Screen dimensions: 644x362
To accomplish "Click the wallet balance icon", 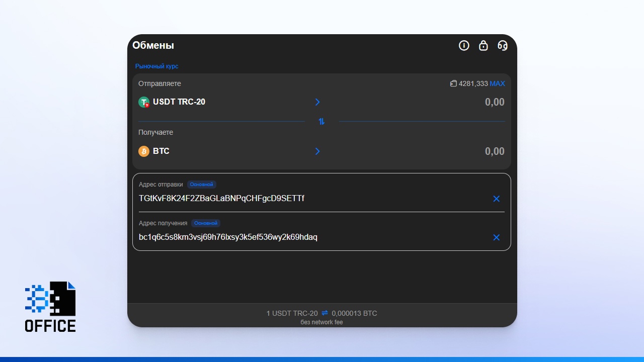I will point(453,83).
